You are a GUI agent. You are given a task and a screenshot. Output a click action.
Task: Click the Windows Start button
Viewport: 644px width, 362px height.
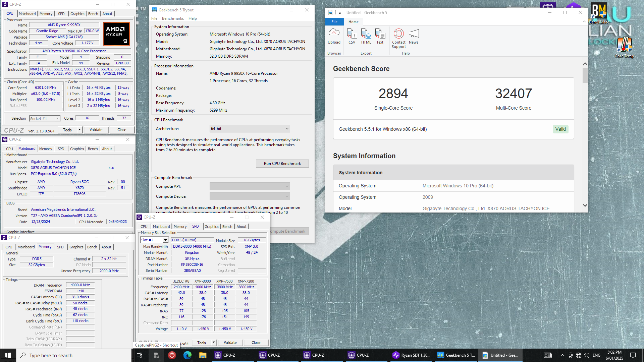point(8,355)
